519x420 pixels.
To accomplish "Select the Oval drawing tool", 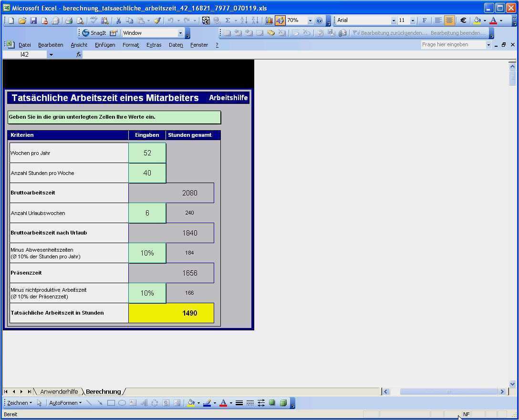I will [x=122, y=403].
